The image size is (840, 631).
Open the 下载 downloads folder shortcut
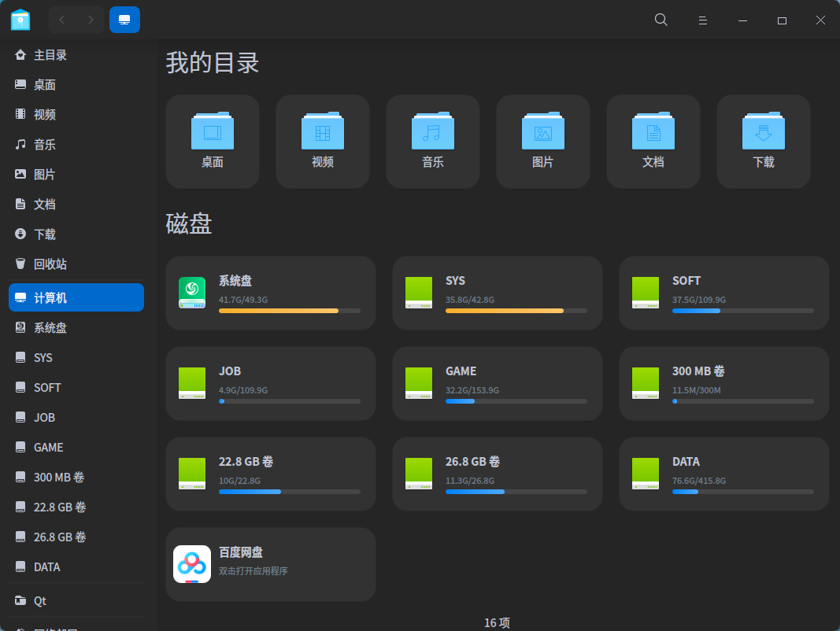pos(763,142)
